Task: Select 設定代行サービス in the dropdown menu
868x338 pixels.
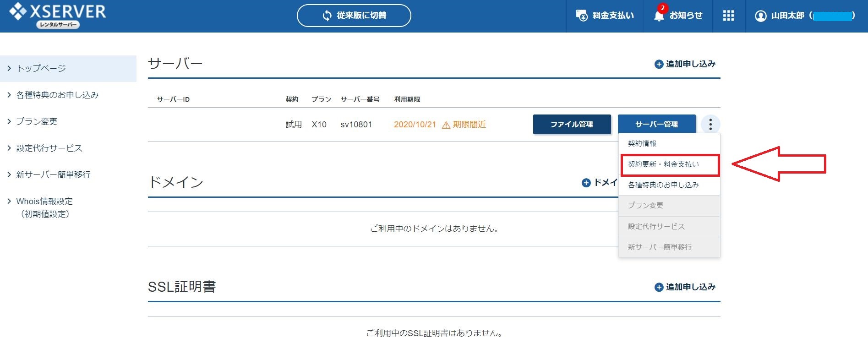Action: (669, 227)
